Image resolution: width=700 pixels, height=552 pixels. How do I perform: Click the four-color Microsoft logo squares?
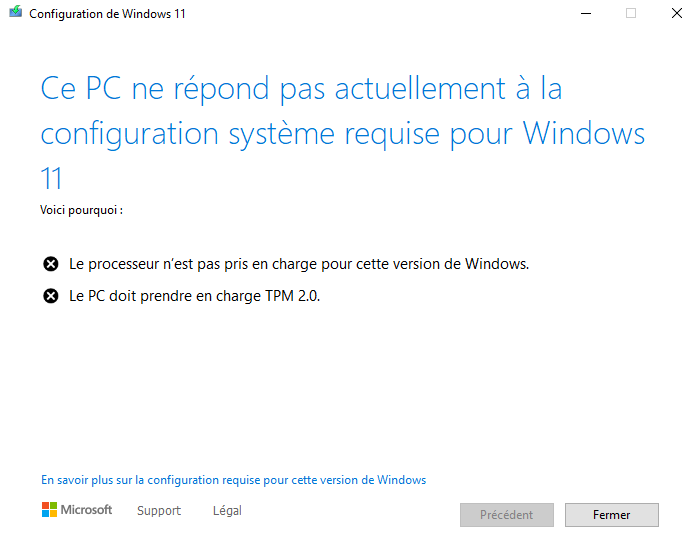coord(50,510)
